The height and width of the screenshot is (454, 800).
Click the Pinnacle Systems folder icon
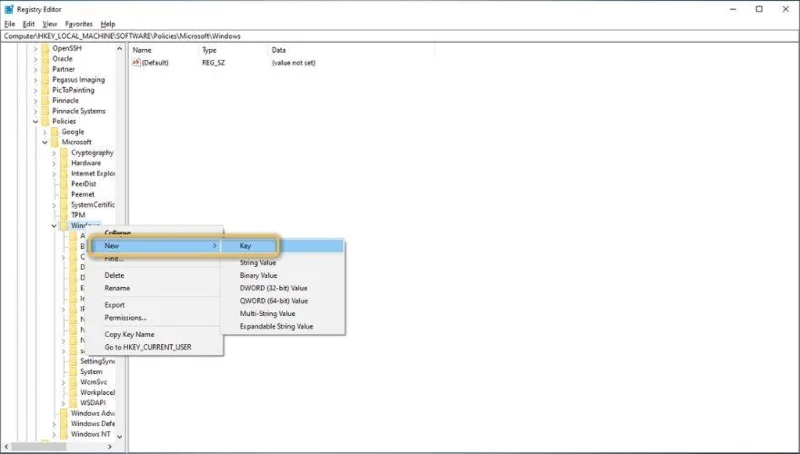click(45, 111)
